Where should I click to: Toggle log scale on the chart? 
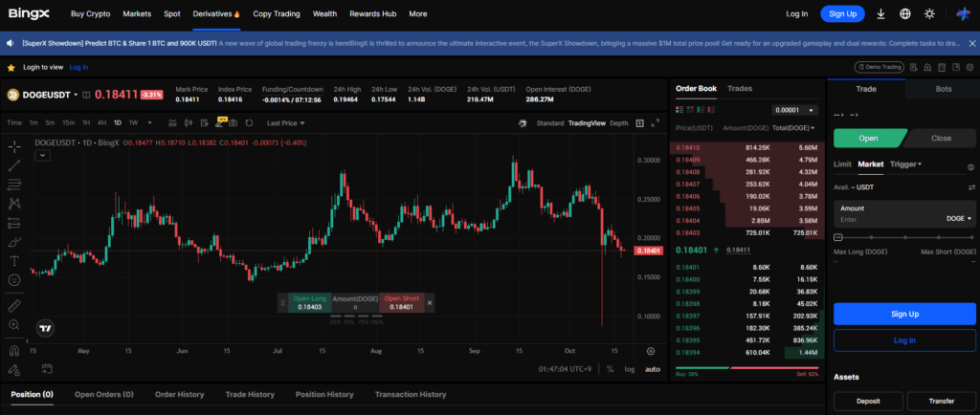pos(630,368)
